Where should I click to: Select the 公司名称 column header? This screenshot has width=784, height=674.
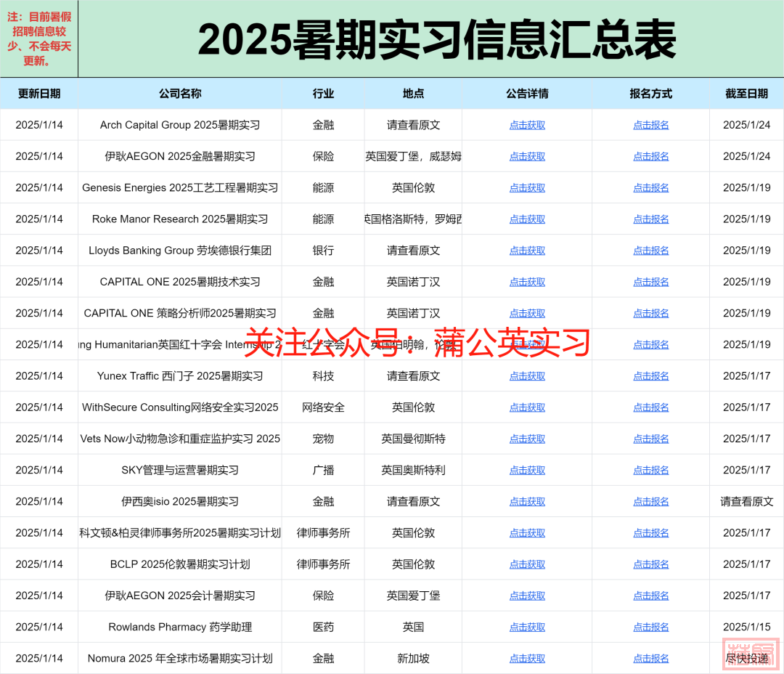180,94
